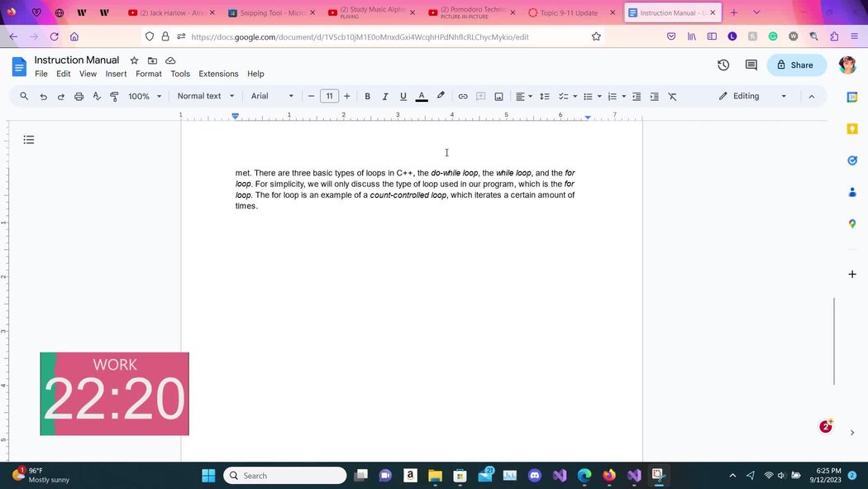Image resolution: width=868 pixels, height=489 pixels.
Task: Toggle underline formatting
Action: [403, 96]
